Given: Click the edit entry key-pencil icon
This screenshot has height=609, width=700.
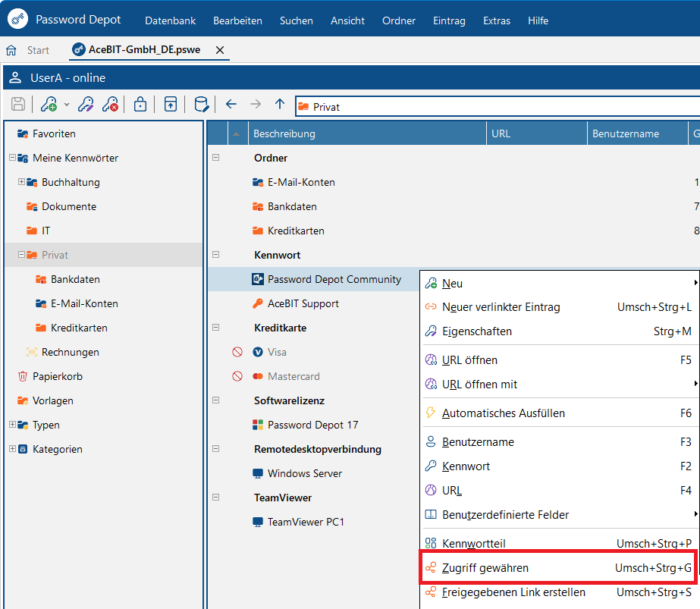Looking at the screenshot, I should (x=86, y=104).
